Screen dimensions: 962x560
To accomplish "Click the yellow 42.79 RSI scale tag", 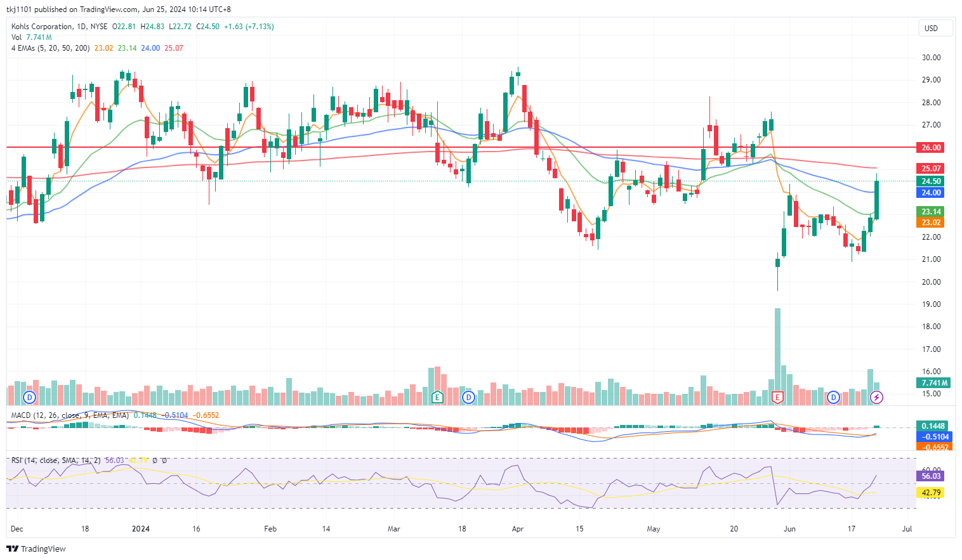I will click(931, 492).
